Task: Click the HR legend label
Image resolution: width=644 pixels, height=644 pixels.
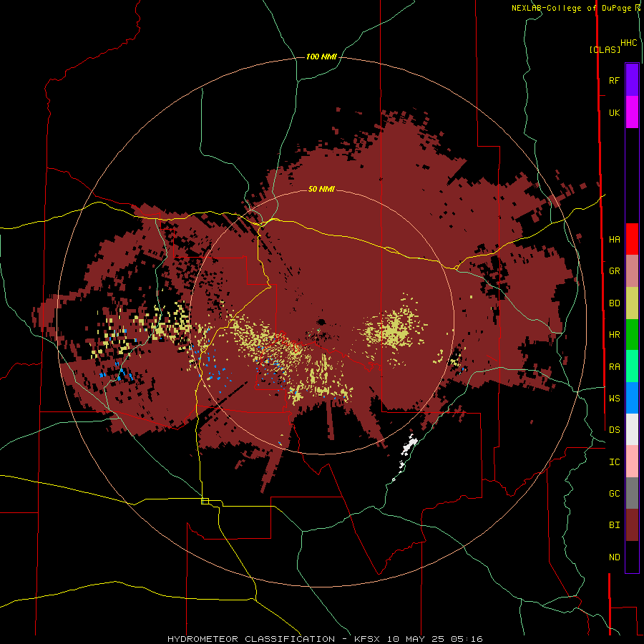Action: 614,335
